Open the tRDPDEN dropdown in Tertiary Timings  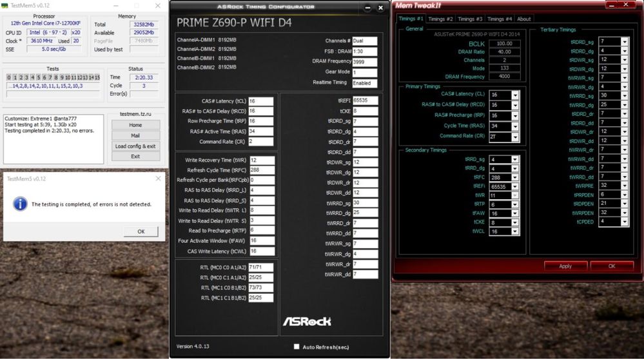point(624,203)
